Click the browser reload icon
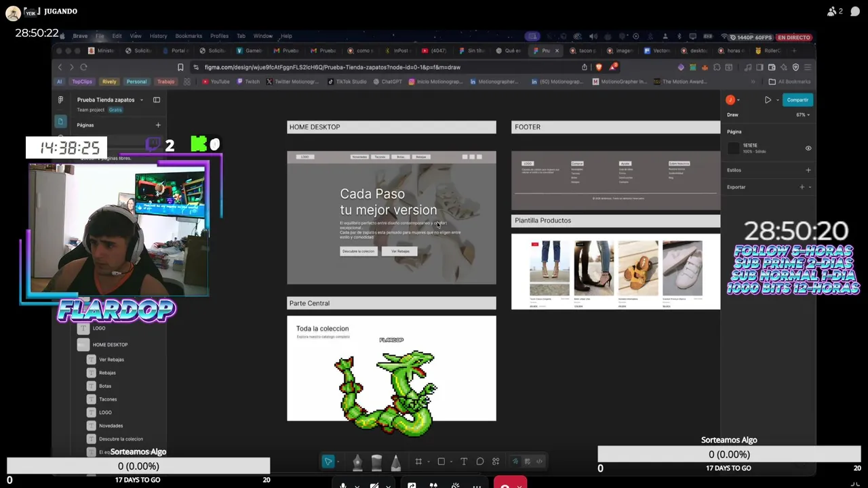The width and height of the screenshot is (868, 488). [x=83, y=67]
